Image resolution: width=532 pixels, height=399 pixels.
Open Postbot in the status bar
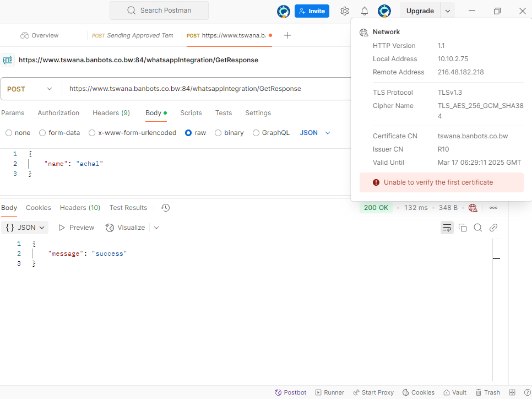click(290, 392)
